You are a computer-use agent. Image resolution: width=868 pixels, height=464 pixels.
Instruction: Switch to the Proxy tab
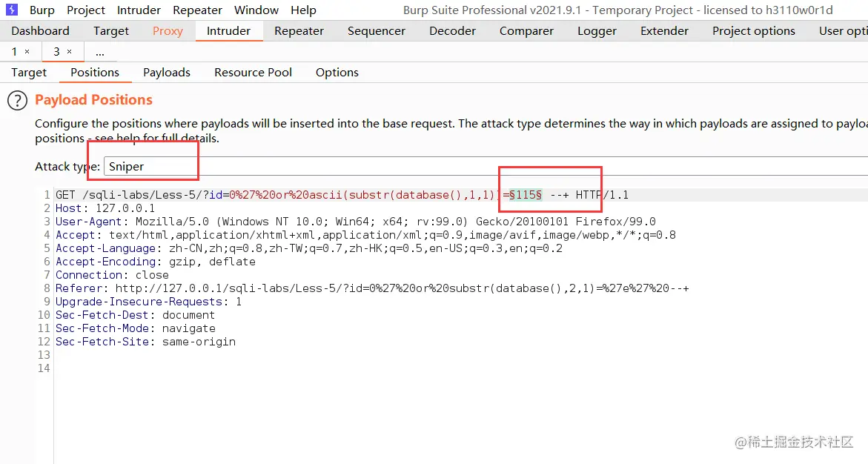point(168,31)
